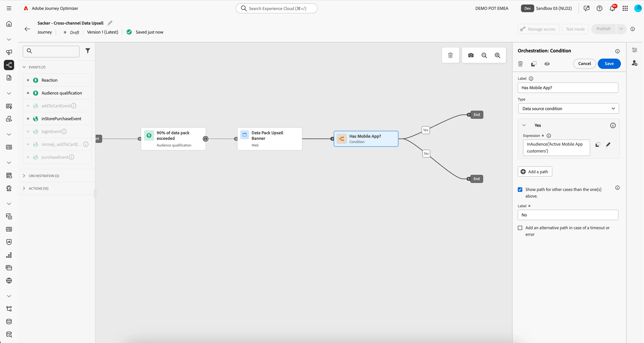Open the Type dropdown Data source condition
The height and width of the screenshot is (343, 644).
(x=568, y=108)
